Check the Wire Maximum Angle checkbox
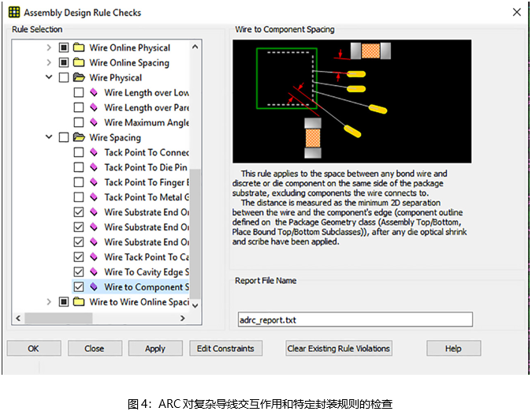Image resolution: width=532 pixels, height=415 pixels. 79,122
